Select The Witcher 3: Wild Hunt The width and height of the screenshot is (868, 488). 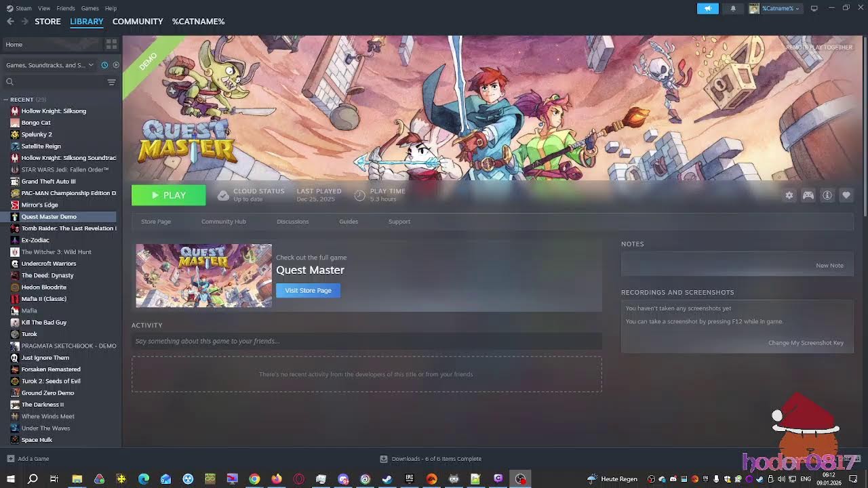point(56,252)
